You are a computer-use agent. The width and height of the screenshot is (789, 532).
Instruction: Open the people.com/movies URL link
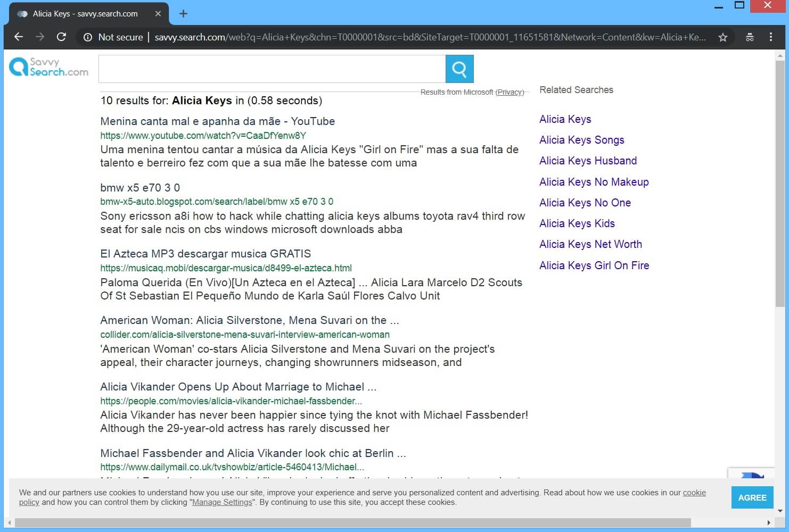click(x=231, y=401)
